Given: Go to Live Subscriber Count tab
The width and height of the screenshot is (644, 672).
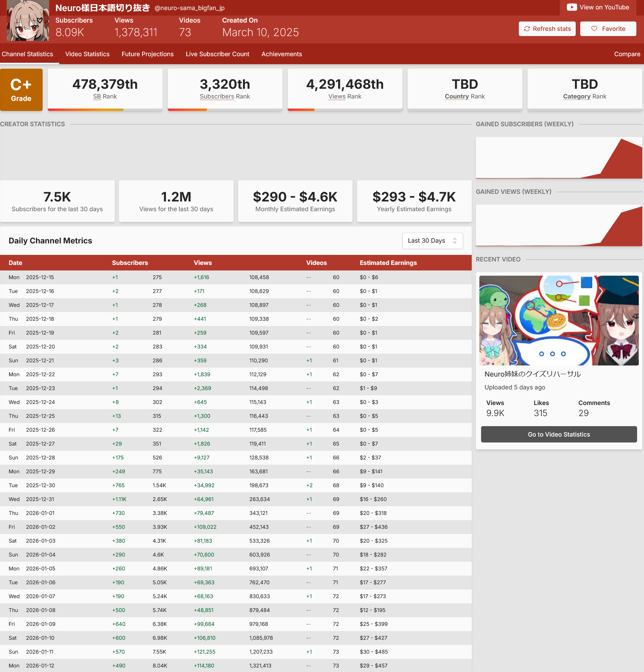Looking at the screenshot, I should [217, 54].
